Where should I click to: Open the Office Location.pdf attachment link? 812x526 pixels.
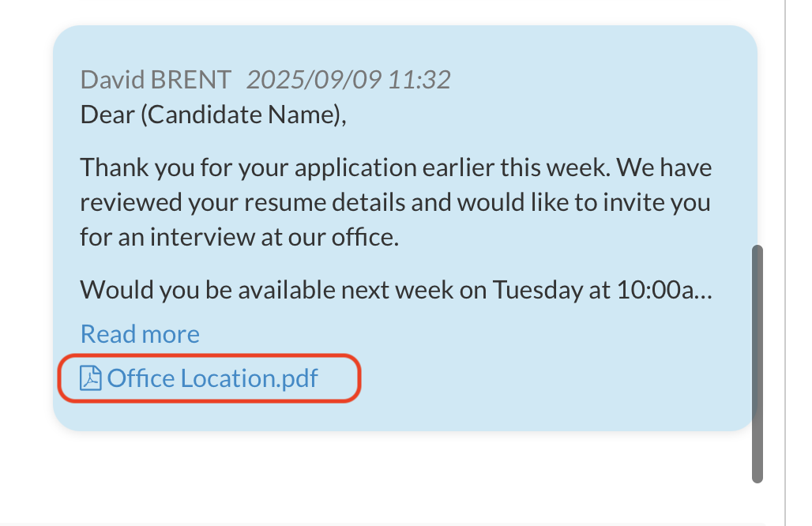[x=212, y=379]
